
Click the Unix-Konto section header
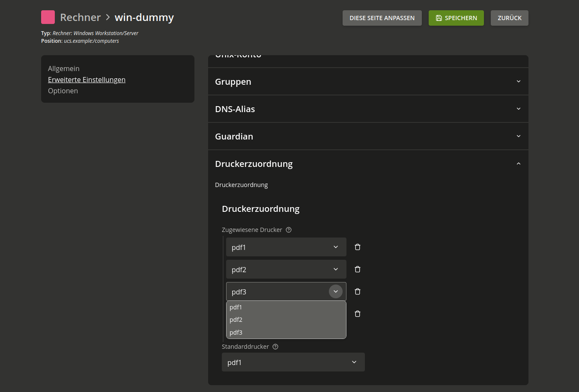tap(368, 61)
